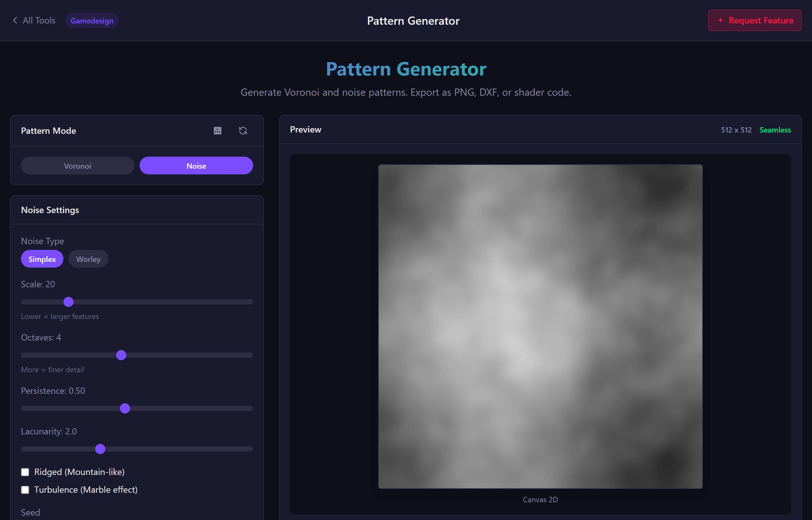Viewport: 812px width, 520px height.
Task: Click the Seamless status indicator
Action: 775,130
